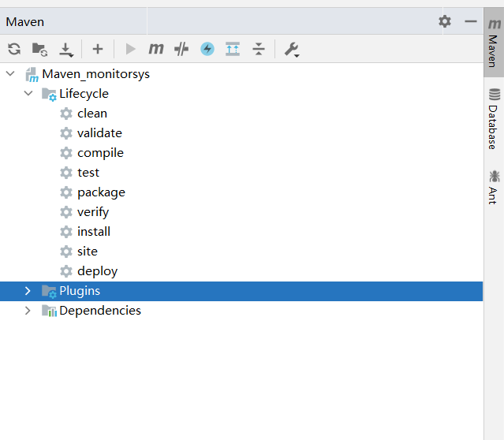Open the Database sidebar tab
This screenshot has height=440, width=504.
click(494, 118)
